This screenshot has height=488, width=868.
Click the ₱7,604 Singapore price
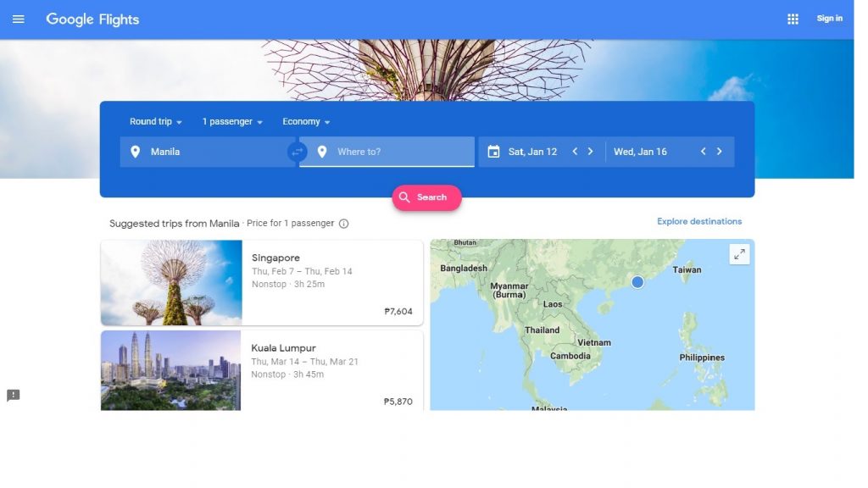(398, 312)
